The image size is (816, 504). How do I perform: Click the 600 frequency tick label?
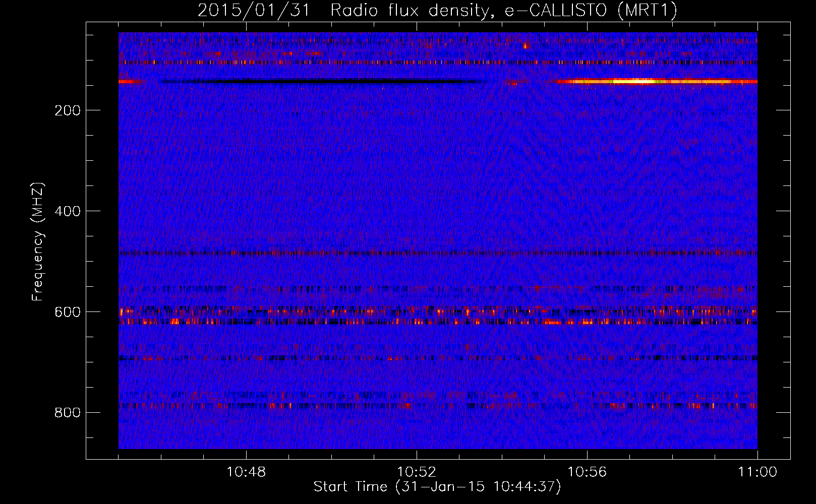[68, 312]
